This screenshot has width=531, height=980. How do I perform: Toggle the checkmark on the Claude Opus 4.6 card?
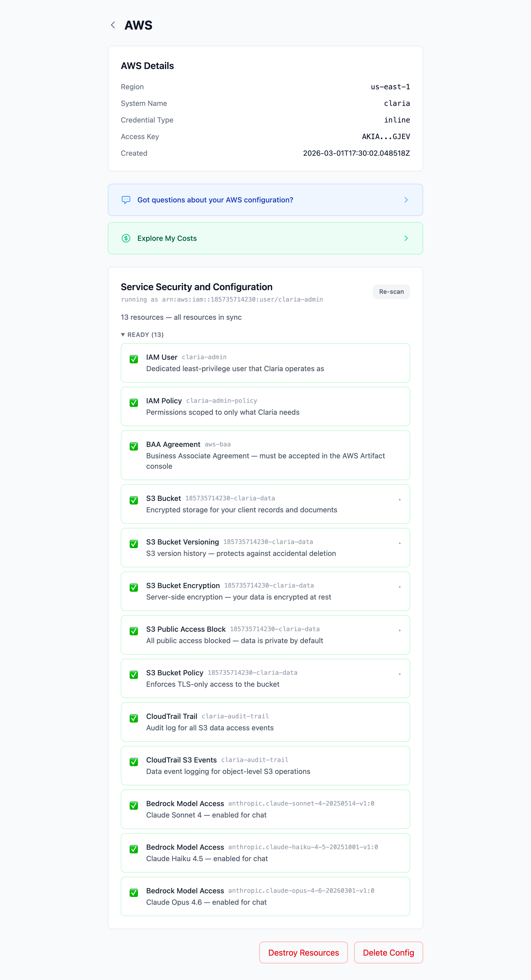tap(134, 893)
